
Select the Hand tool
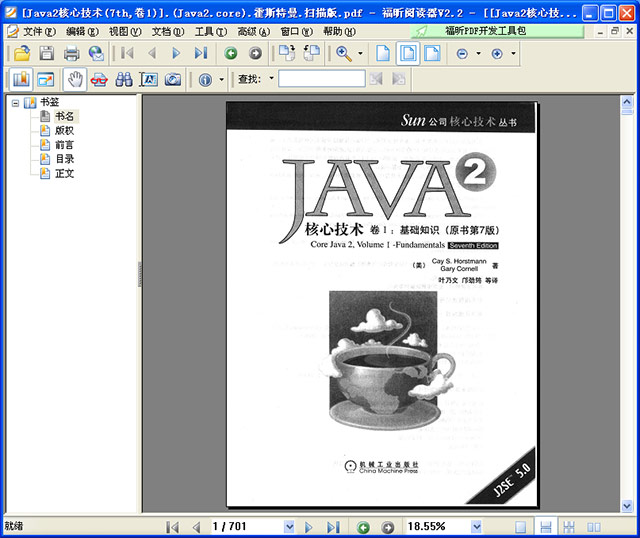[x=75, y=79]
